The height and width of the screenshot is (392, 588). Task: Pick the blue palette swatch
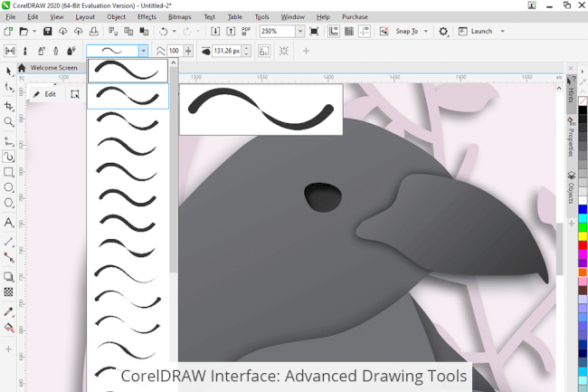pyautogui.click(x=583, y=209)
